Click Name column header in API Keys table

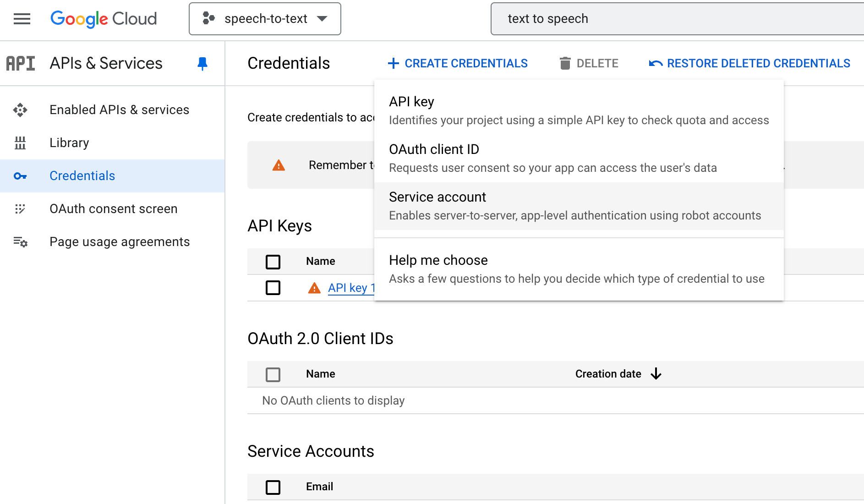coord(321,261)
